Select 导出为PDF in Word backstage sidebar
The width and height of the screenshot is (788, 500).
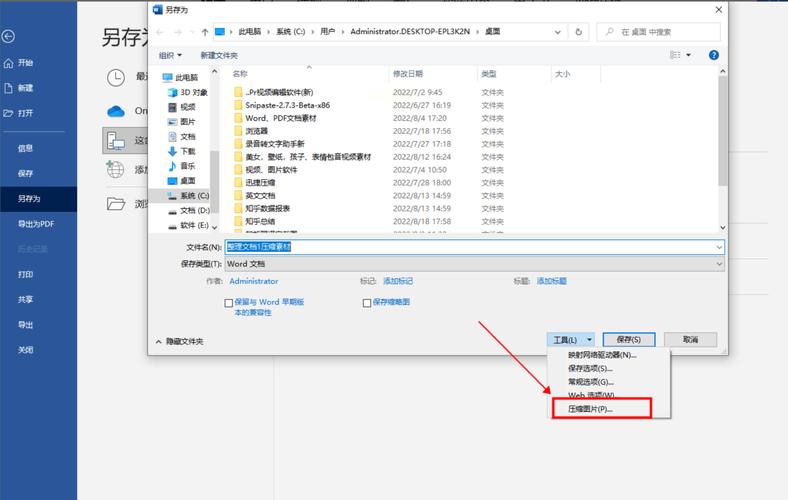pyautogui.click(x=36, y=224)
